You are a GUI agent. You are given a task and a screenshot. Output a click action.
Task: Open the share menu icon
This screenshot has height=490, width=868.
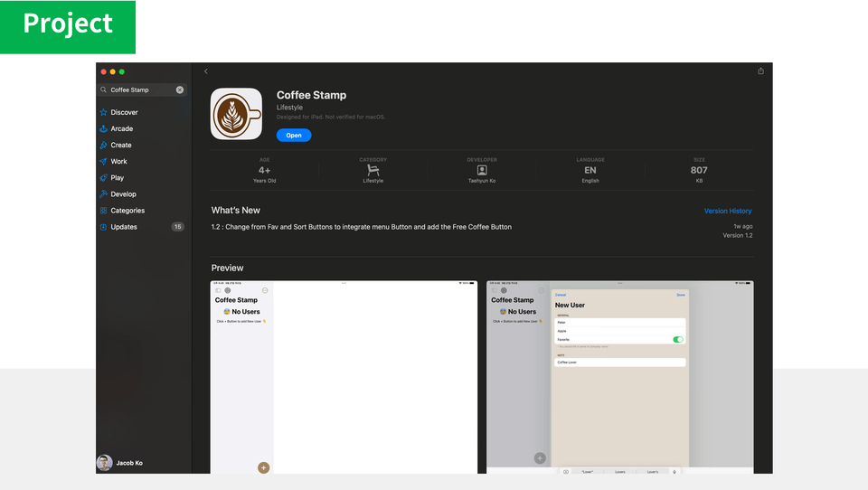click(760, 71)
